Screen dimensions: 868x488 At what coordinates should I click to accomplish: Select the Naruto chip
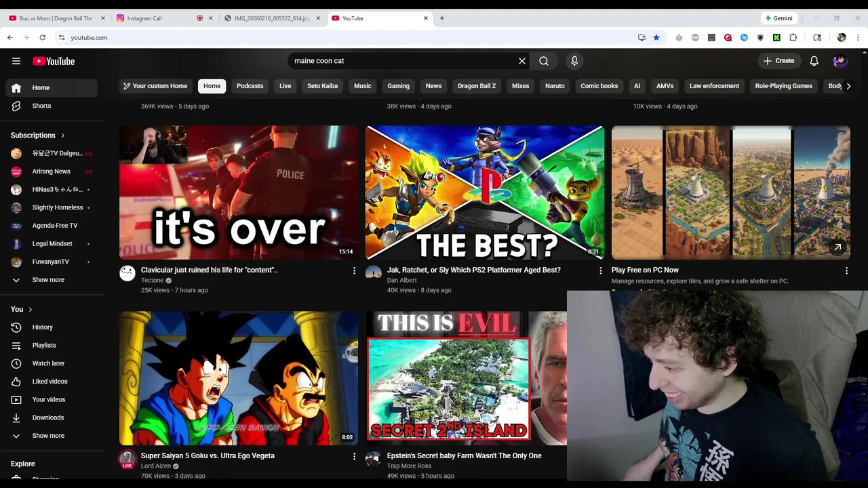pyautogui.click(x=555, y=86)
